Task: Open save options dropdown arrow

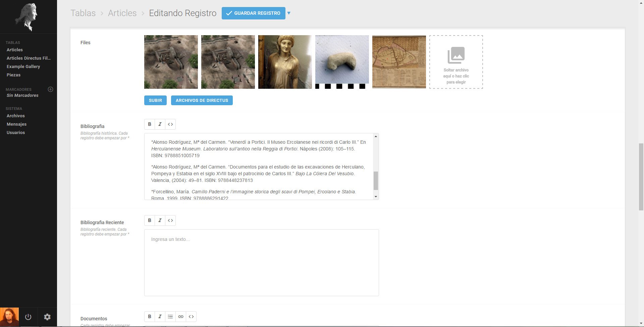Action: click(x=289, y=13)
